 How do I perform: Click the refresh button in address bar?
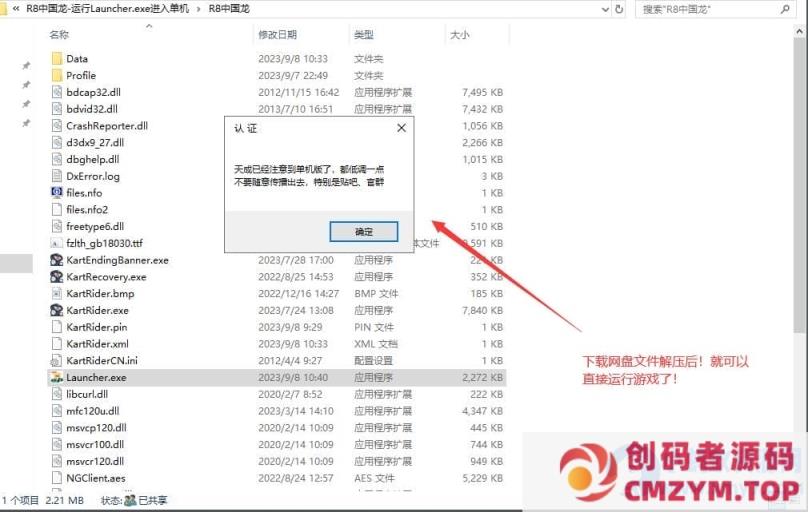coord(619,9)
